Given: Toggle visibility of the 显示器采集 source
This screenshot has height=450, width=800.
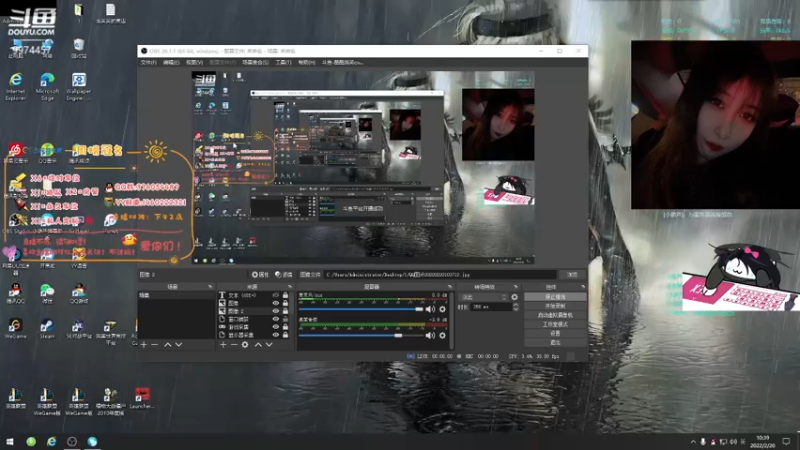Looking at the screenshot, I should point(276,335).
